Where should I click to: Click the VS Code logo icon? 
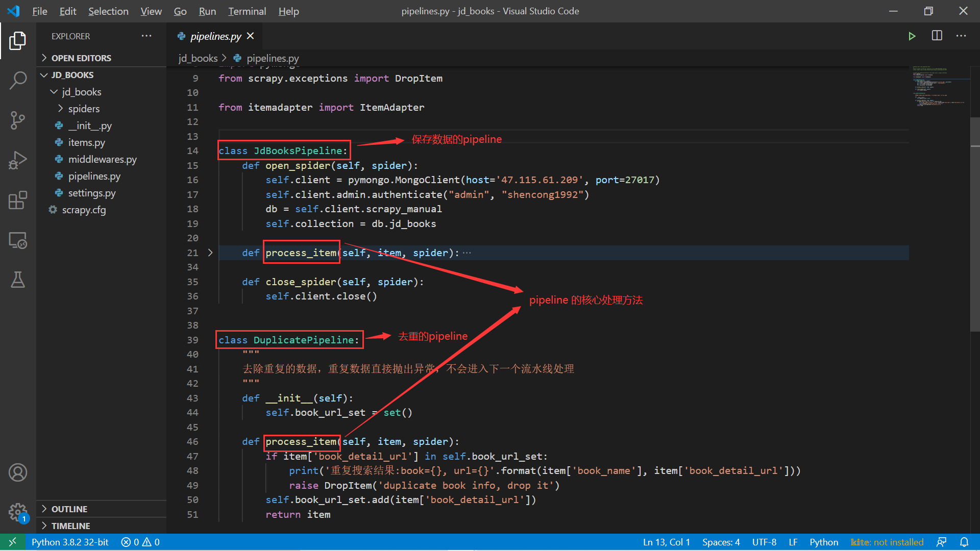[x=14, y=11]
